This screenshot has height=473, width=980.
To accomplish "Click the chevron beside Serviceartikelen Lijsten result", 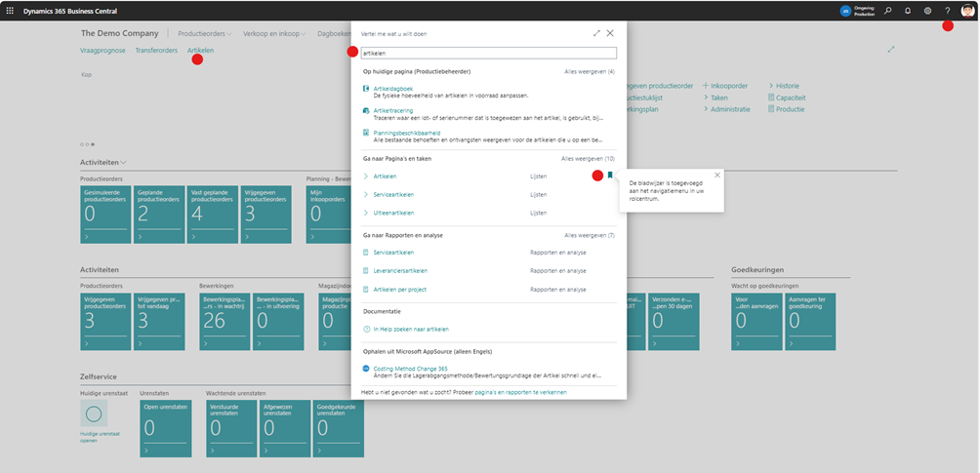I will click(x=366, y=194).
